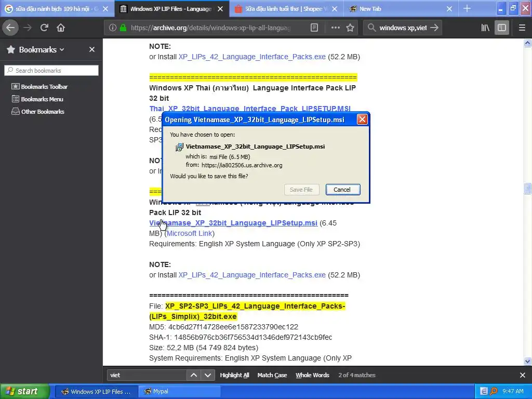The width and height of the screenshot is (532, 399).
Task: Show site information for archive.org
Action: 113,28
